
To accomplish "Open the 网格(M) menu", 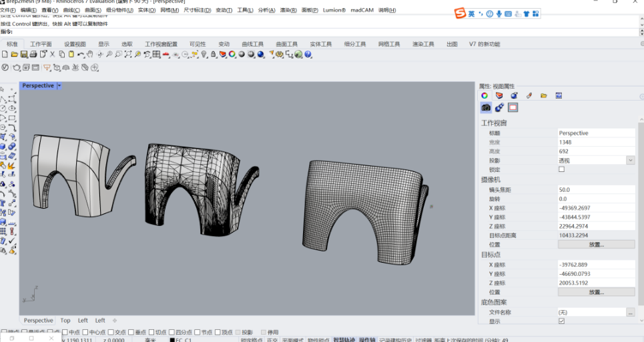I will point(170,10).
